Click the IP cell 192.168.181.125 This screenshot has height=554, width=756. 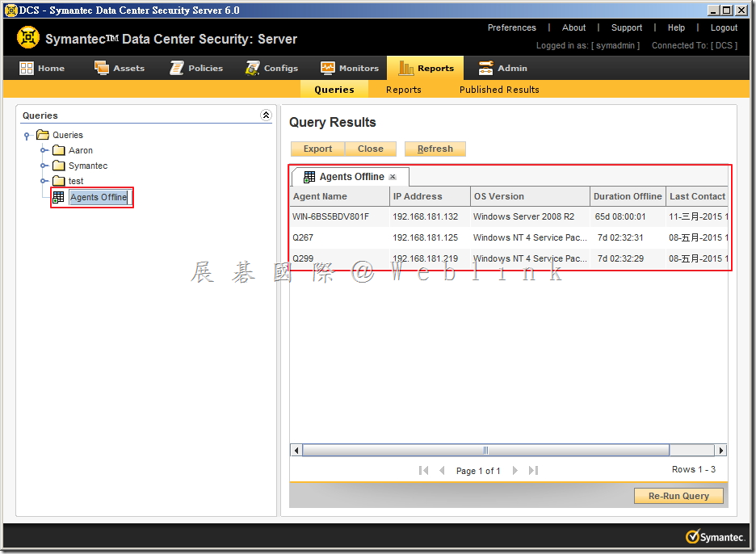tap(430, 237)
